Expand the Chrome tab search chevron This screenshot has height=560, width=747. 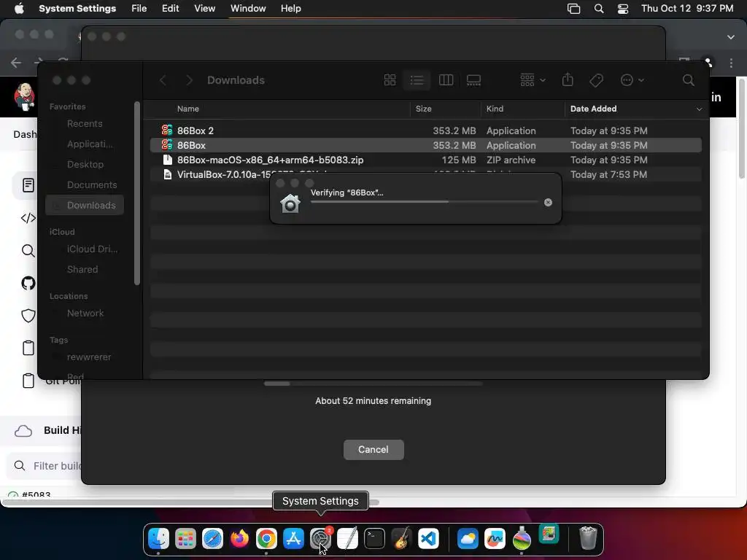click(731, 36)
